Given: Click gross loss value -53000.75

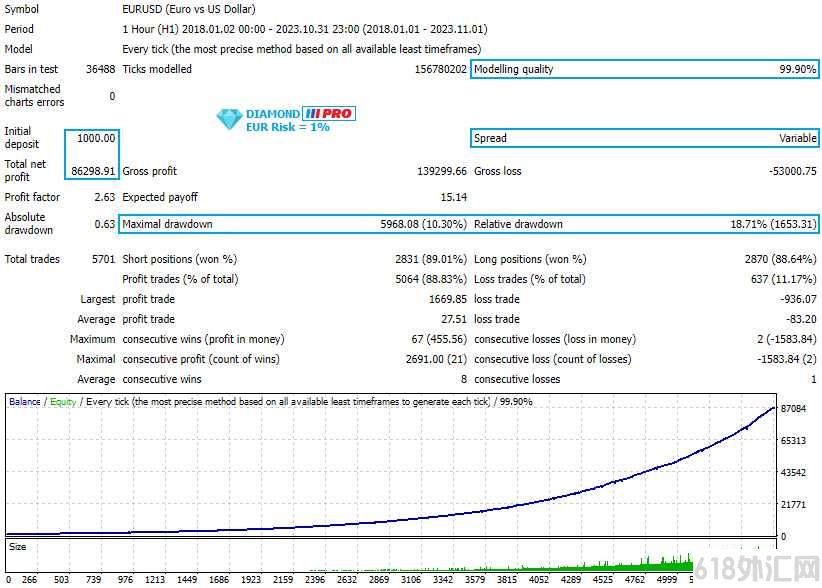Looking at the screenshot, I should pyautogui.click(x=792, y=171).
